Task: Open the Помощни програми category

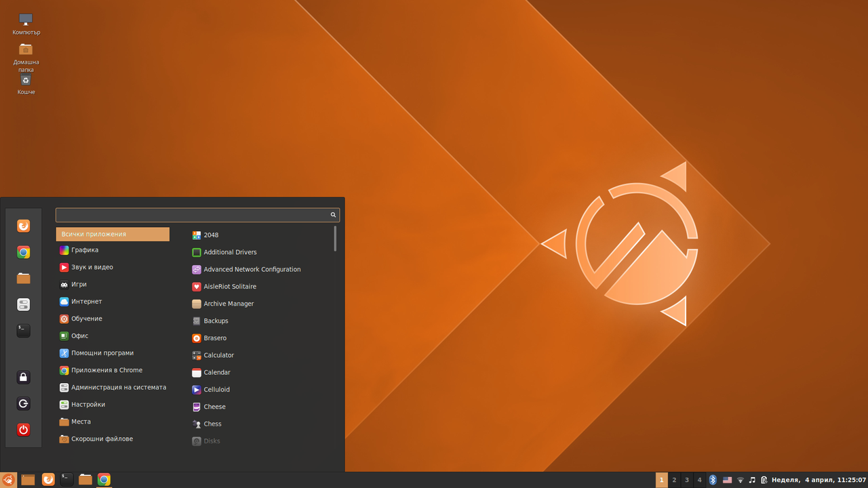Action: coord(113,353)
